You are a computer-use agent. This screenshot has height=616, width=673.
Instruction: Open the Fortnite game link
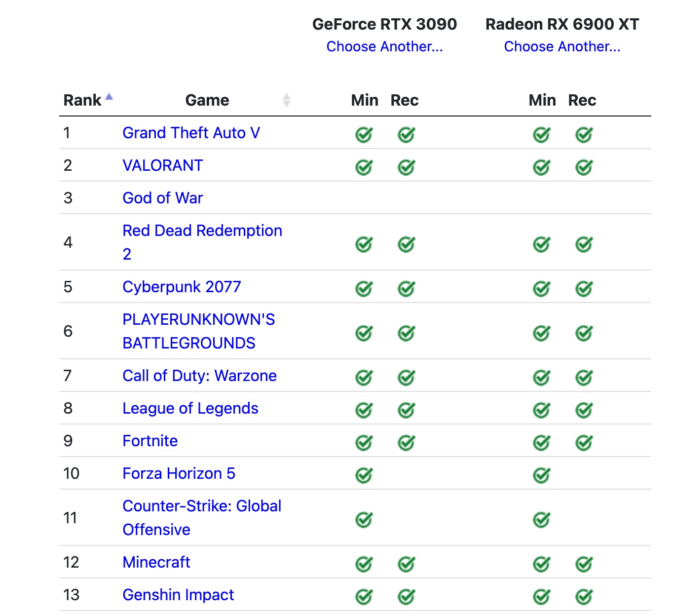(x=150, y=441)
